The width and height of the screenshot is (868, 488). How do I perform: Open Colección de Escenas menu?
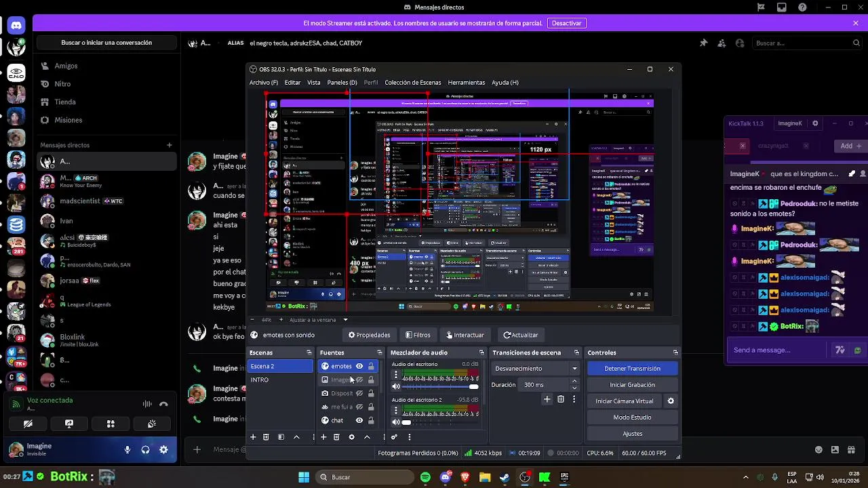(x=413, y=83)
